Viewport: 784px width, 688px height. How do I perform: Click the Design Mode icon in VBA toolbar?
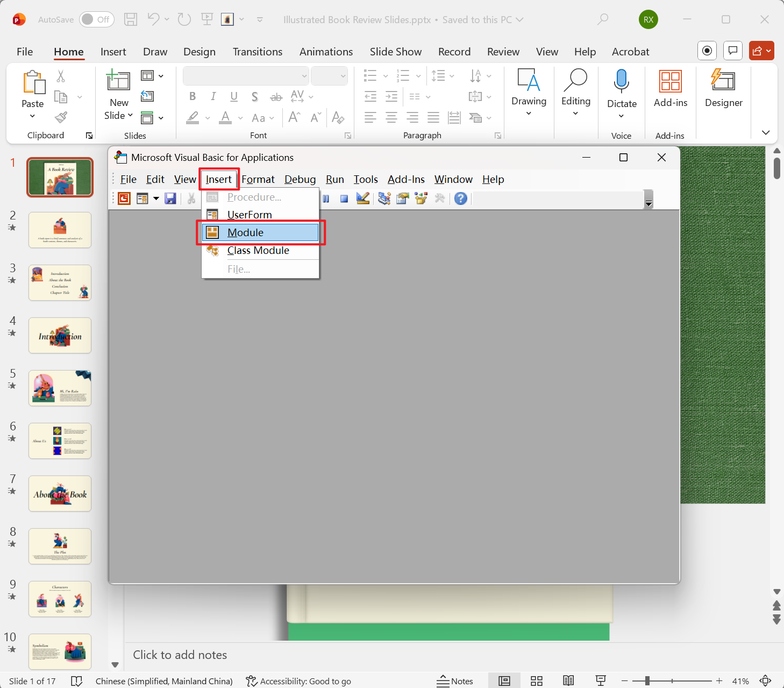(x=363, y=198)
